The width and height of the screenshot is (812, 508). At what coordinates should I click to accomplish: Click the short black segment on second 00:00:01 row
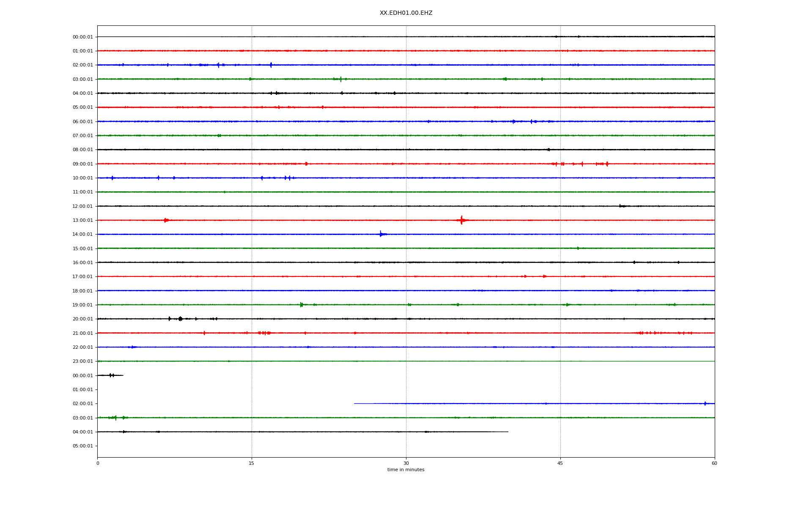click(111, 375)
